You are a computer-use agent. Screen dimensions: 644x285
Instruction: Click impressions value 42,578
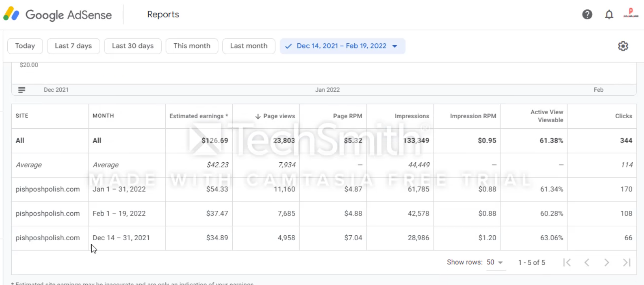(419, 214)
